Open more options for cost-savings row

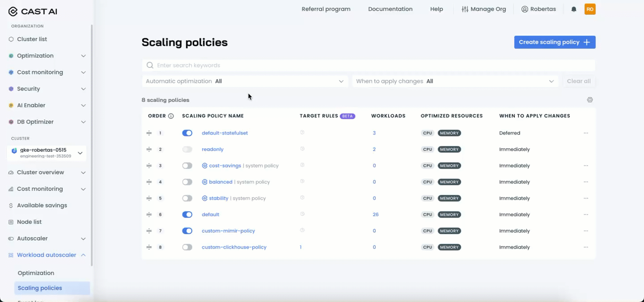click(x=586, y=166)
